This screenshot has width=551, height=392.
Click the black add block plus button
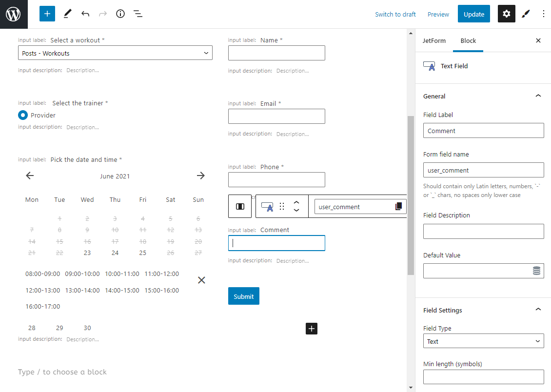[x=312, y=329]
